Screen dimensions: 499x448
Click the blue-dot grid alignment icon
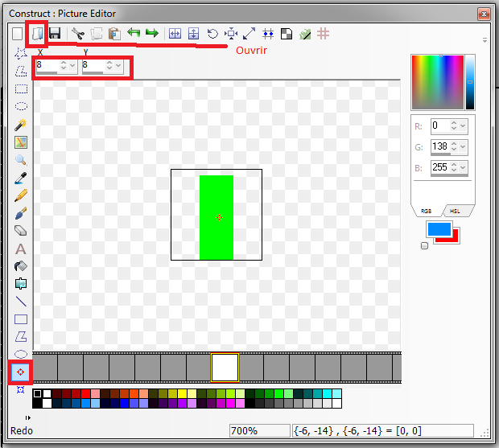click(x=268, y=34)
